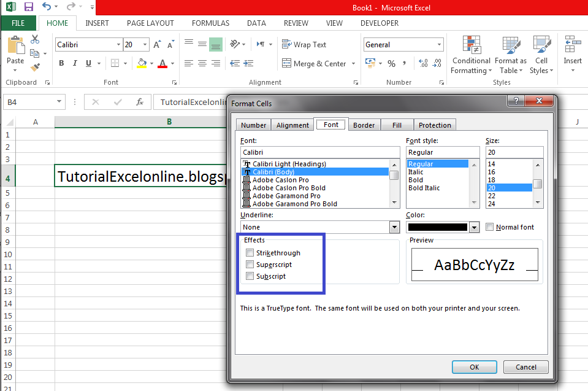Click the Increase Indent icon
The height and width of the screenshot is (391, 588).
point(248,63)
